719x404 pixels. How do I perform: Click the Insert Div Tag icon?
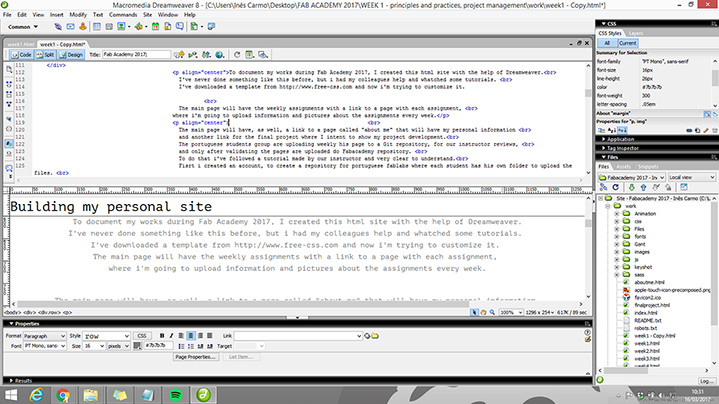tap(109, 27)
